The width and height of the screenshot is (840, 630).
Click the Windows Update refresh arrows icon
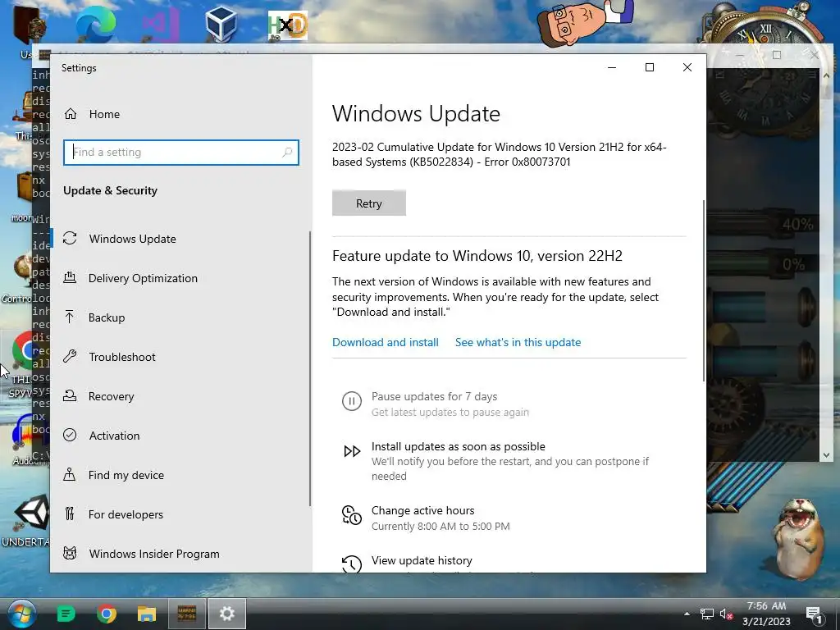point(70,239)
